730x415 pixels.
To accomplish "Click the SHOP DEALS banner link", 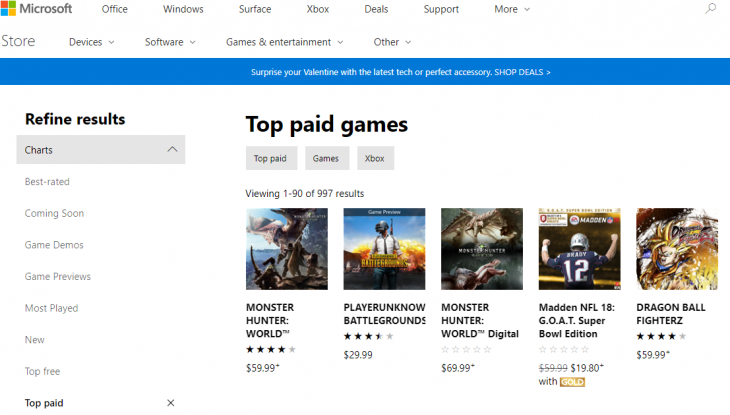I will point(522,72).
